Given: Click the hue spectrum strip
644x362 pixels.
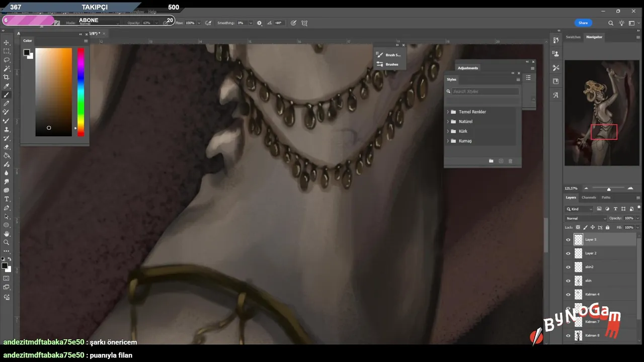Looking at the screenshot, I should [x=80, y=92].
